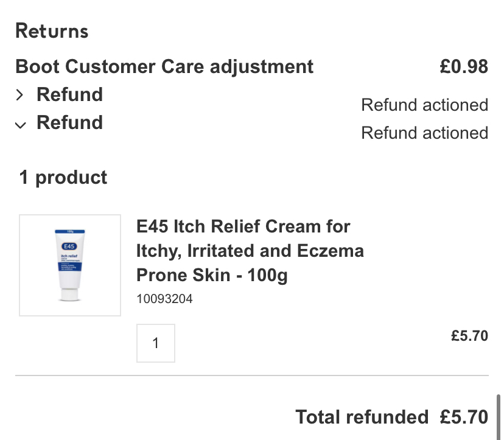This screenshot has width=504, height=440.
Task: Click the £0.98 adjustment amount
Action: click(464, 67)
